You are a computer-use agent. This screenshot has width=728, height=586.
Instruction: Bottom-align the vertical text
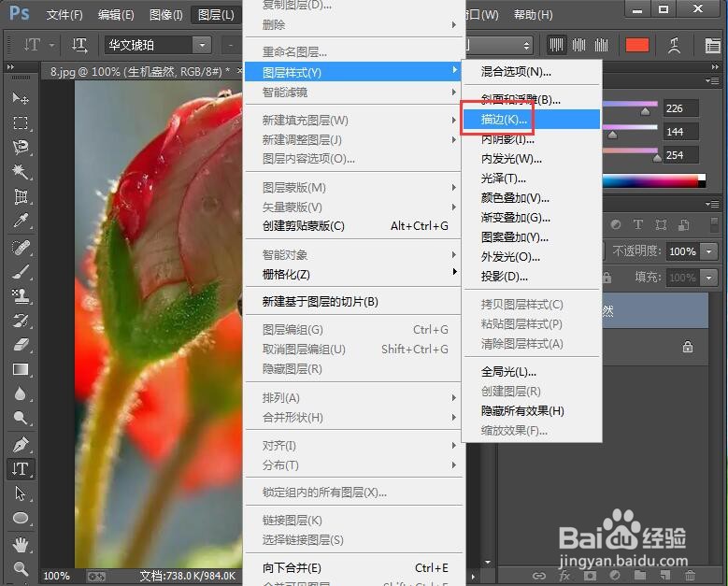601,45
